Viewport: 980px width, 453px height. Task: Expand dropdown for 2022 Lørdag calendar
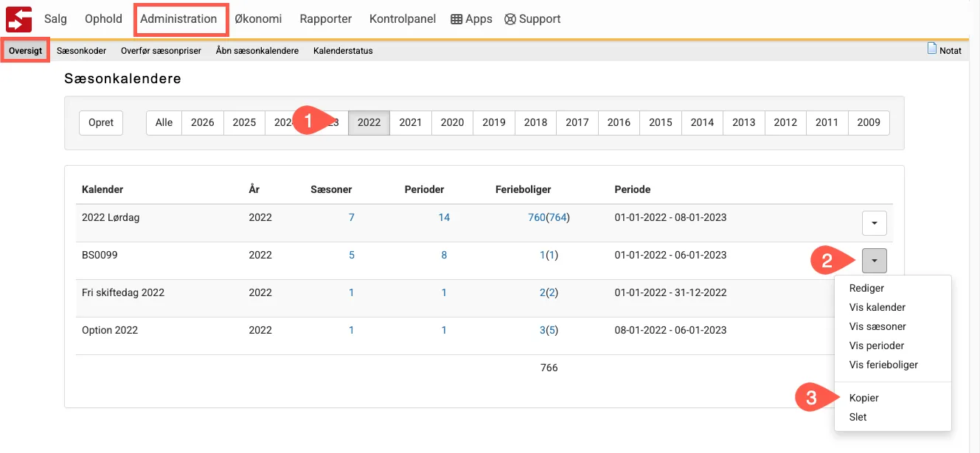[x=874, y=222]
